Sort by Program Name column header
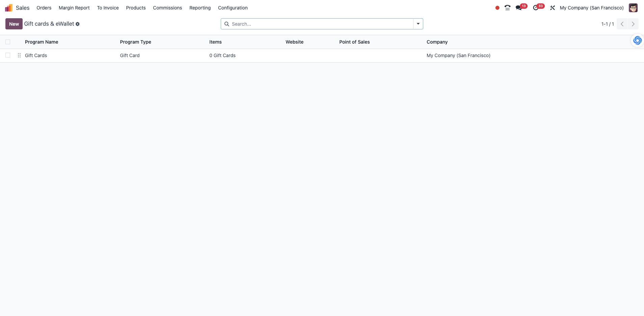Screen dimensions: 644x316 [x=42, y=42]
